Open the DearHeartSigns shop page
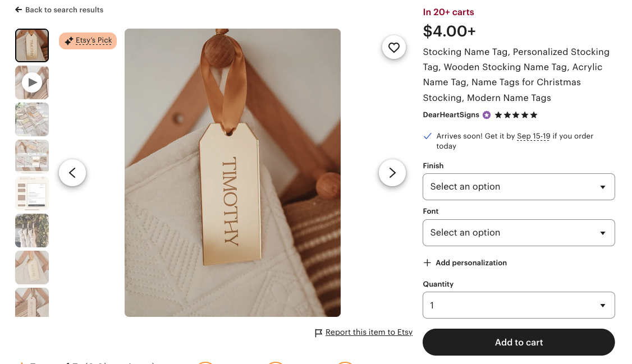Screen dimensions: 632x364 click(x=451, y=115)
